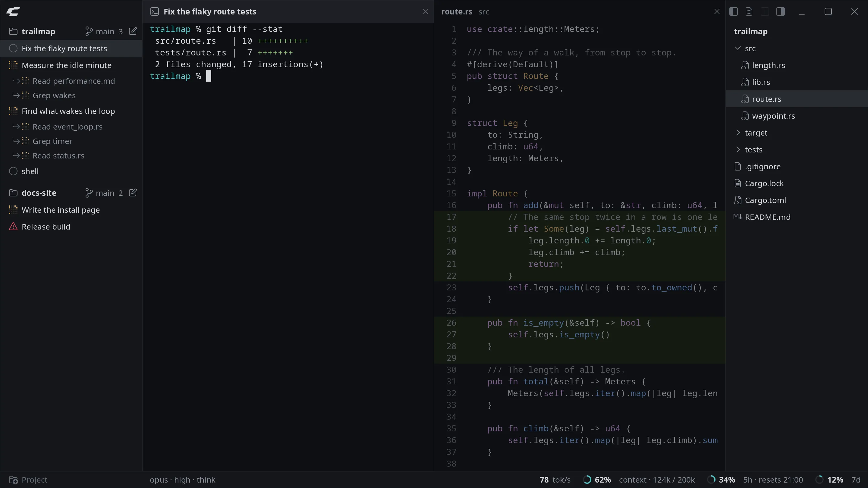Open 'Measure the idle minute' session

[71, 65]
